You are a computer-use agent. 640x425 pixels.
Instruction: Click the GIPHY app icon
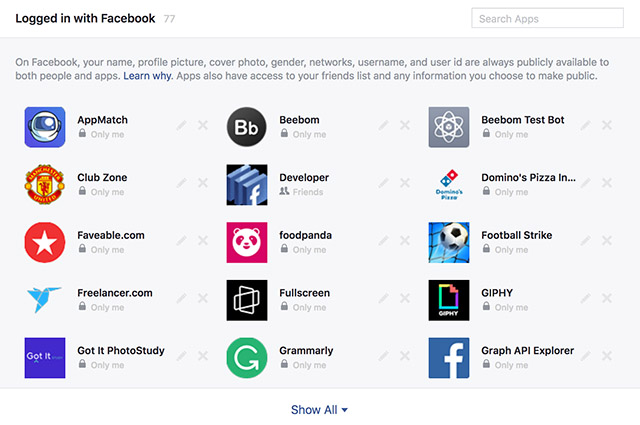(449, 300)
